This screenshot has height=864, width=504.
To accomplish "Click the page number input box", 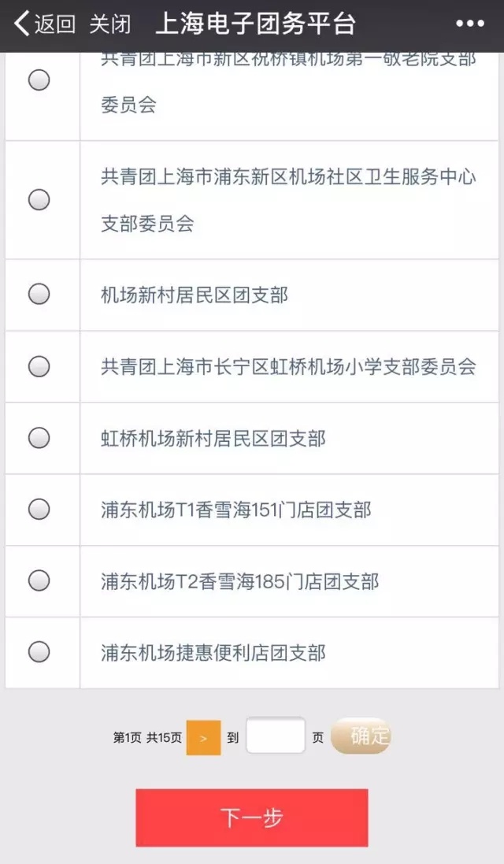I will pos(276,735).
